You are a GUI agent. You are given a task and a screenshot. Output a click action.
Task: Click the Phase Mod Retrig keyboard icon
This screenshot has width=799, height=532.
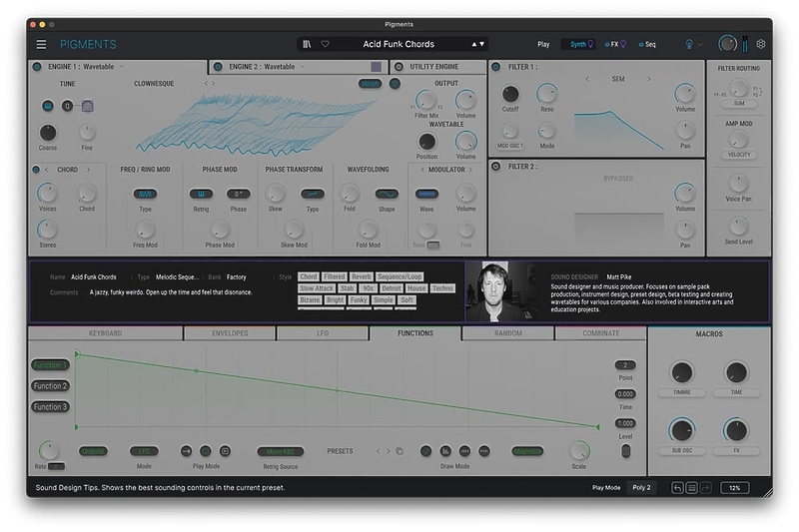202,194
